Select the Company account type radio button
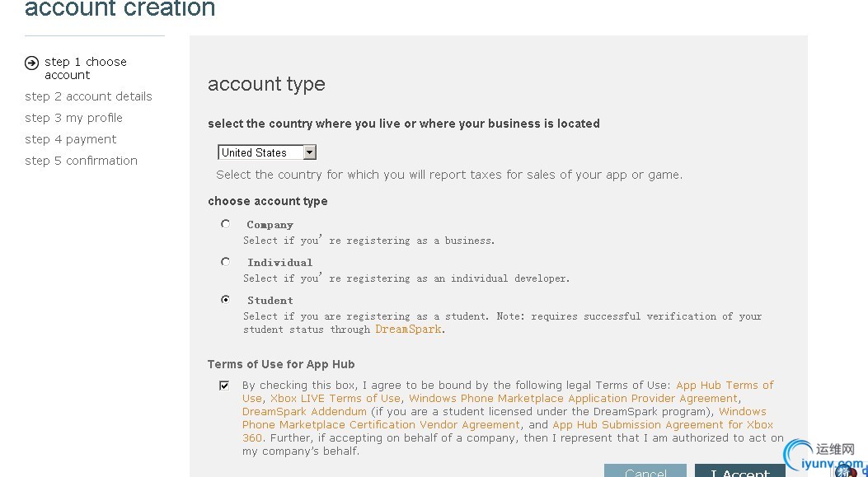The image size is (868, 477). tap(225, 223)
